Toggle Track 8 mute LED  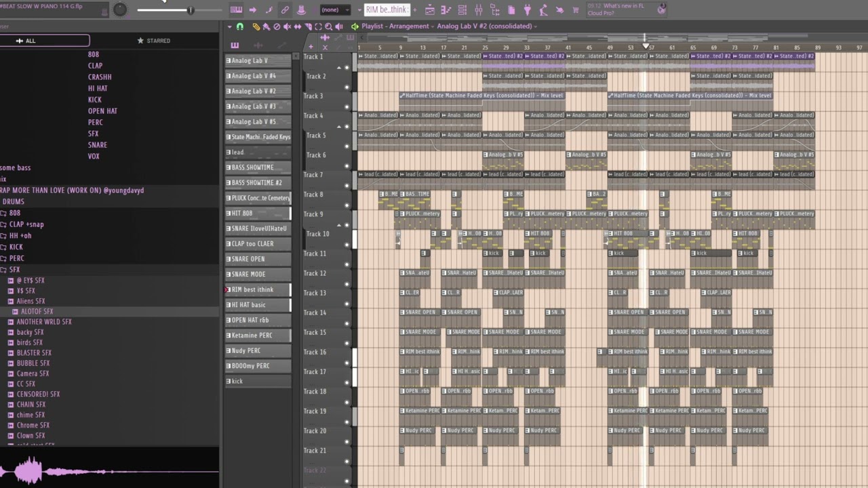(347, 205)
